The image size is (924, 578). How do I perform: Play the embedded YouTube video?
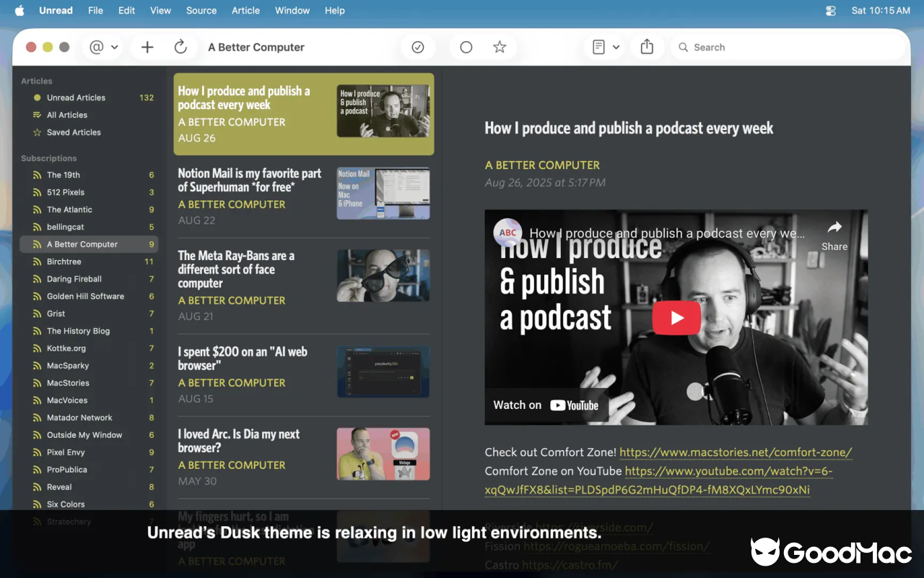point(676,318)
